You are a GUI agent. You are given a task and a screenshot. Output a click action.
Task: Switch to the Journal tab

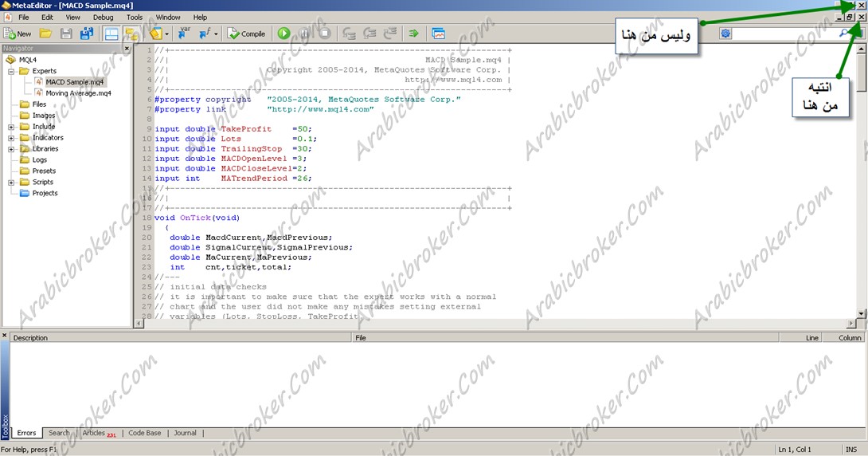pos(185,433)
